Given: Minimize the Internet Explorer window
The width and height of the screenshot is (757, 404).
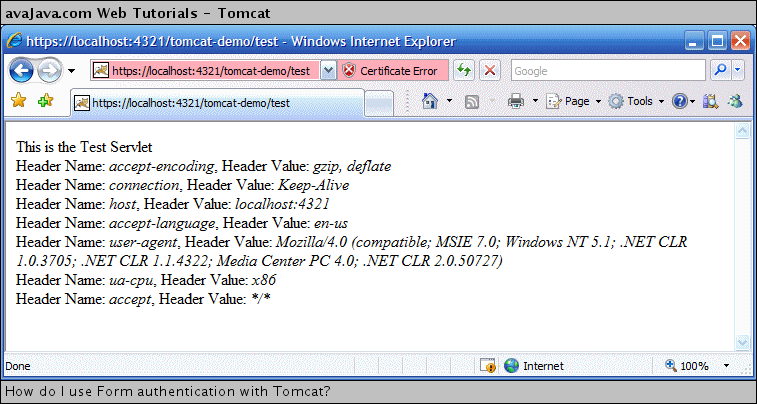Looking at the screenshot, I should 695,41.
